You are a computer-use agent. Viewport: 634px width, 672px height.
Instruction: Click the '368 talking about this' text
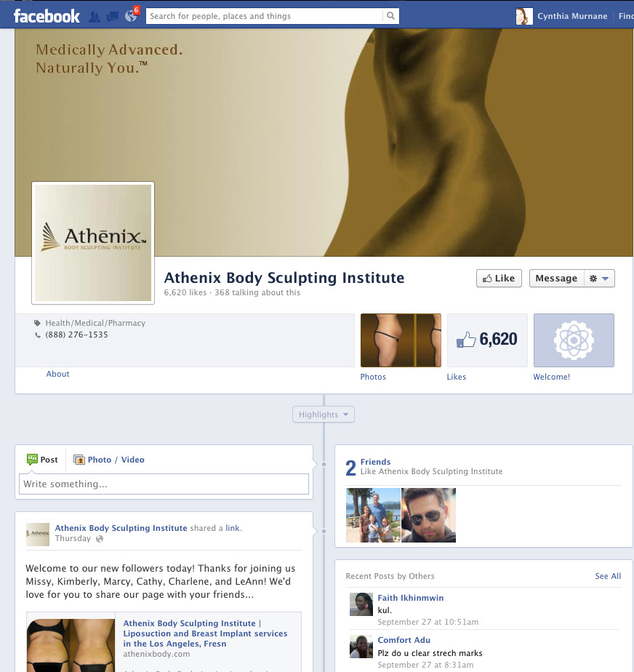(257, 292)
